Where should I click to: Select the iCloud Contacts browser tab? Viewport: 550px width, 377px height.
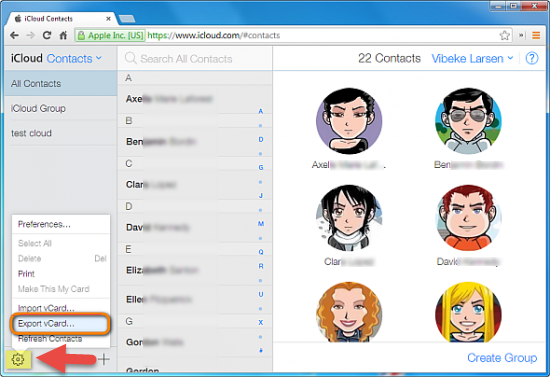point(61,19)
